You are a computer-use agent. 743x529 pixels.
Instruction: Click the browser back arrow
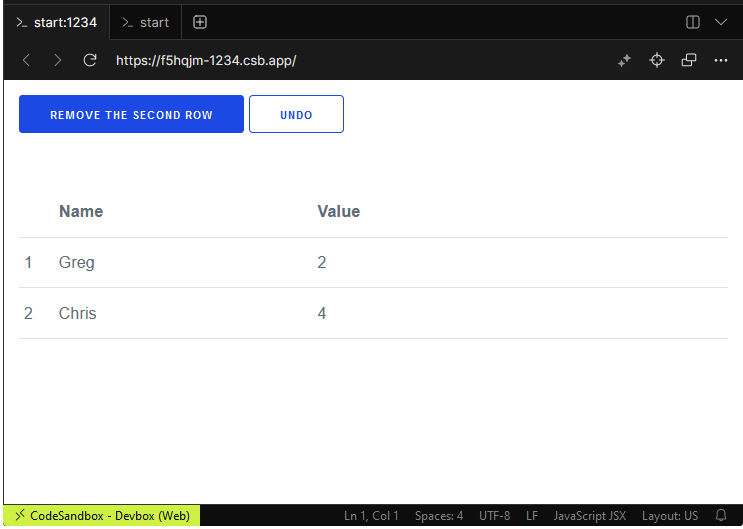coord(26,60)
